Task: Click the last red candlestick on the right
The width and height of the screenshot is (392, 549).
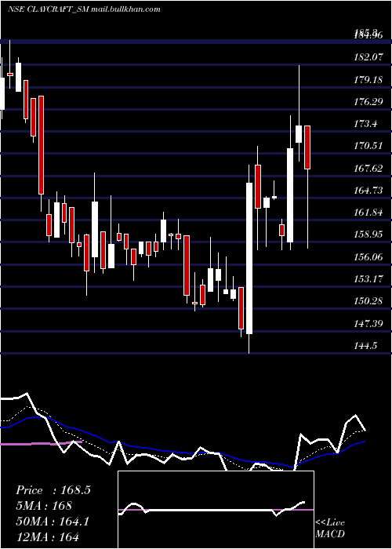Action: 307,147
